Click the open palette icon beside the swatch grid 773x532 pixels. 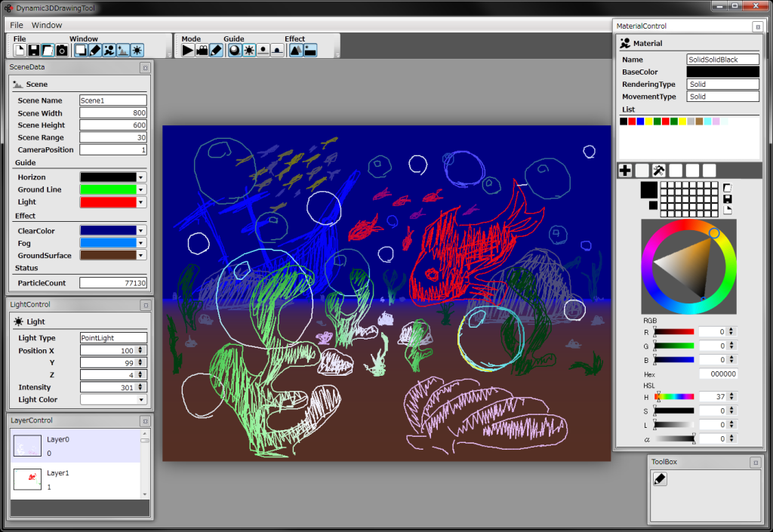click(728, 188)
